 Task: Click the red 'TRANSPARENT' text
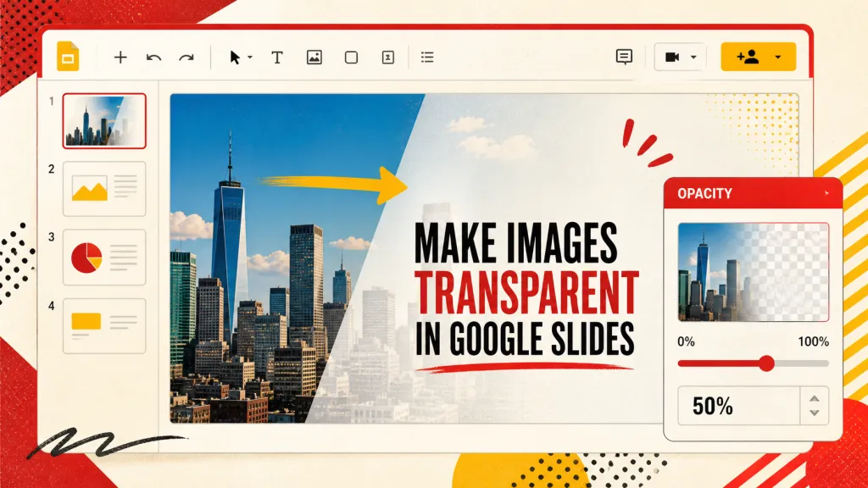tap(526, 291)
